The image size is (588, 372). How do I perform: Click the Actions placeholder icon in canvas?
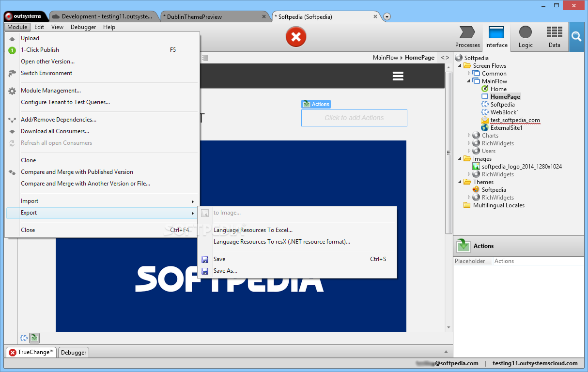(x=306, y=104)
